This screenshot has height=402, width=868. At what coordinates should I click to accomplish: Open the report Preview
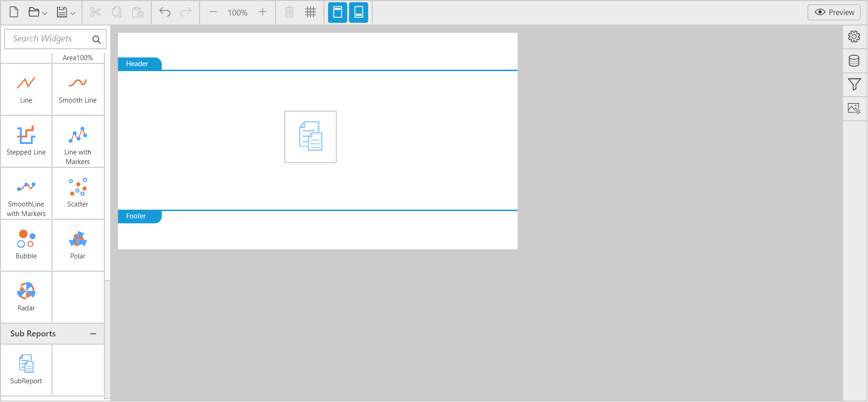834,12
